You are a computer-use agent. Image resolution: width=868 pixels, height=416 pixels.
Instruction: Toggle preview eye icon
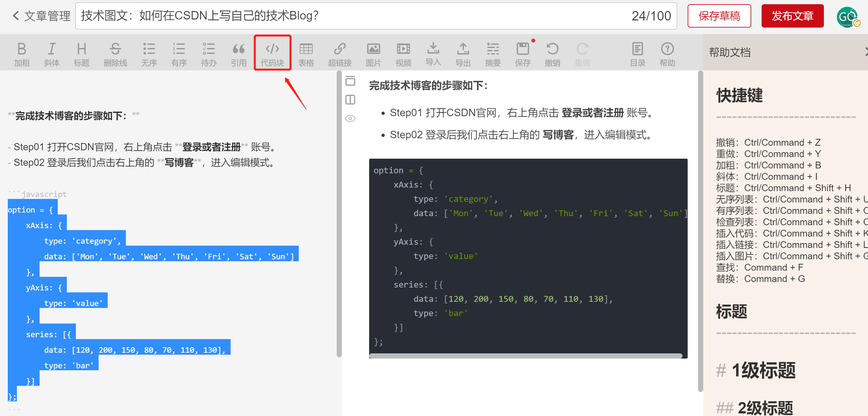pyautogui.click(x=350, y=118)
